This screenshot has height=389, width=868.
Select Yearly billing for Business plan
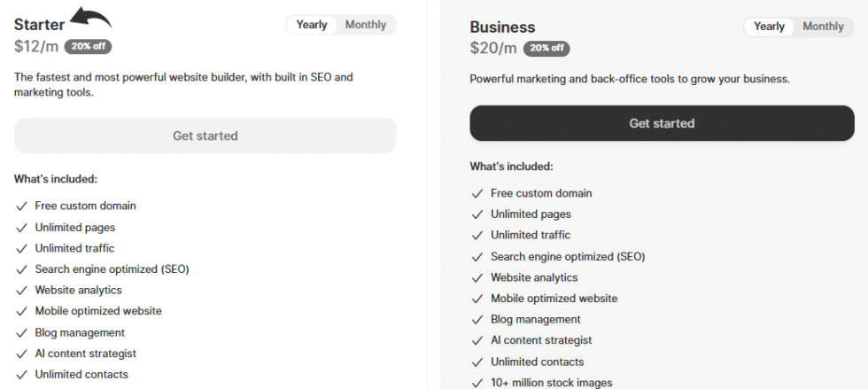click(x=769, y=27)
